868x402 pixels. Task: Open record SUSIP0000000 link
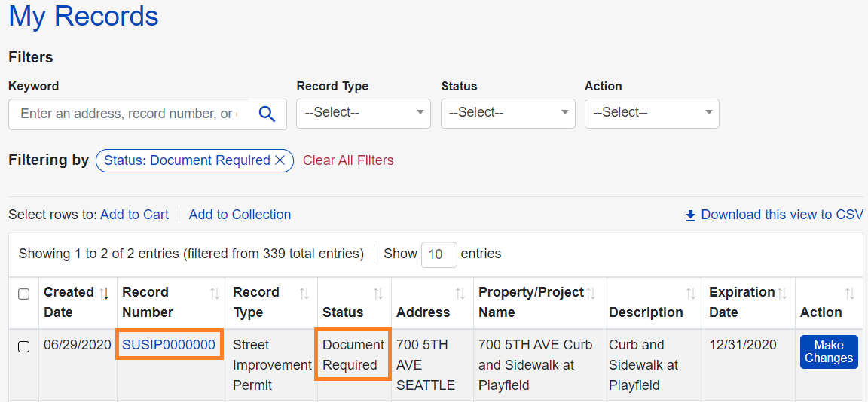tap(169, 345)
